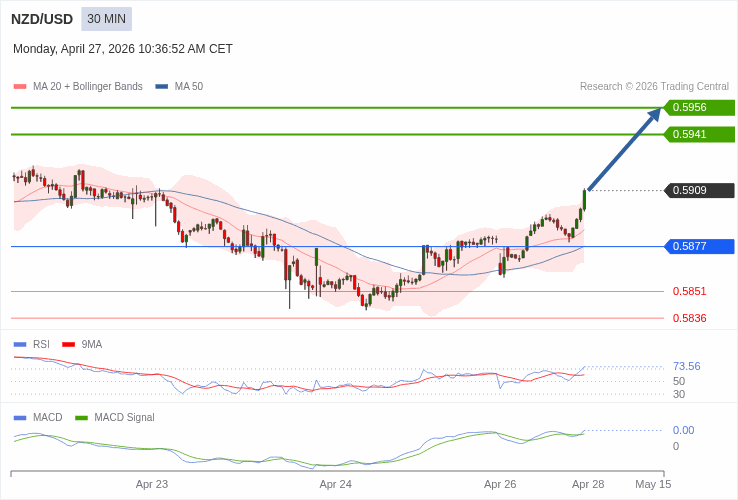This screenshot has height=500, width=738.
Task: Click the 0.5877 blue pivot price tag
Action: [x=699, y=246]
